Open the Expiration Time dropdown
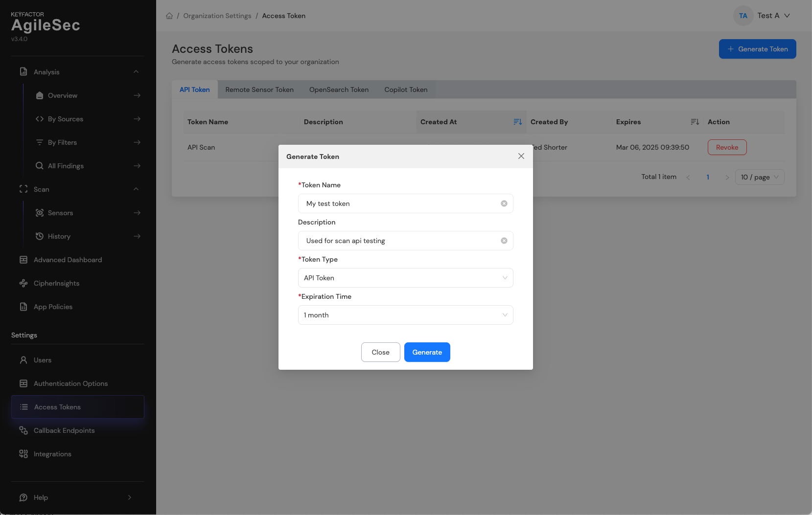812x515 pixels. [x=405, y=315]
